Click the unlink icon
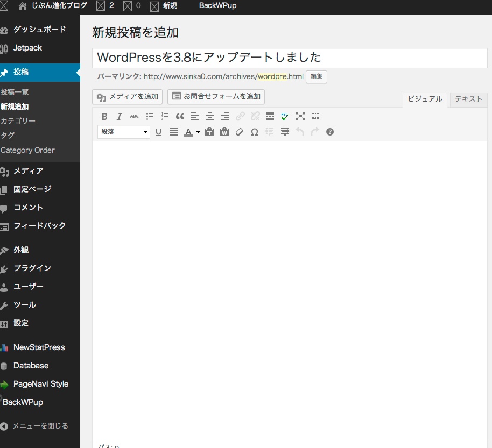Viewport: 492px width, 448px height. tap(255, 117)
